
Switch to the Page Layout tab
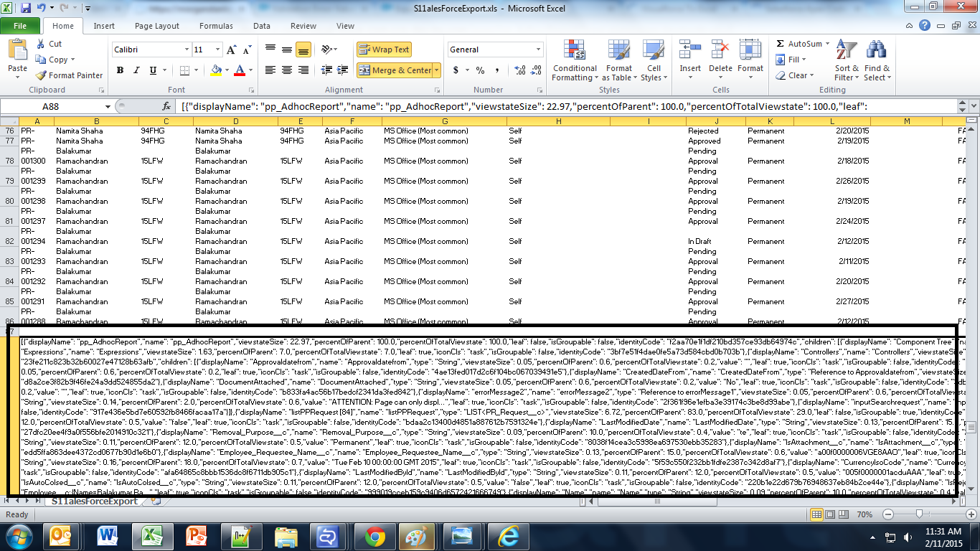click(157, 26)
